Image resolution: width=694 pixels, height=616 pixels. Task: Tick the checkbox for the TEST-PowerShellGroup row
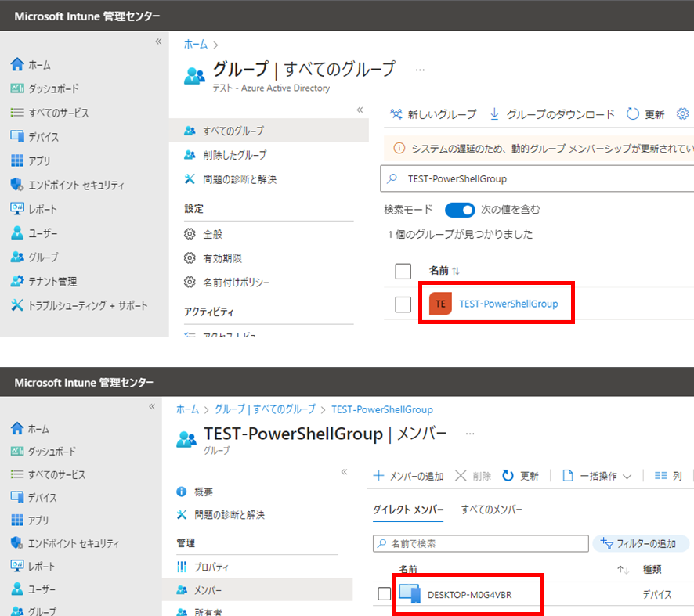tap(403, 304)
